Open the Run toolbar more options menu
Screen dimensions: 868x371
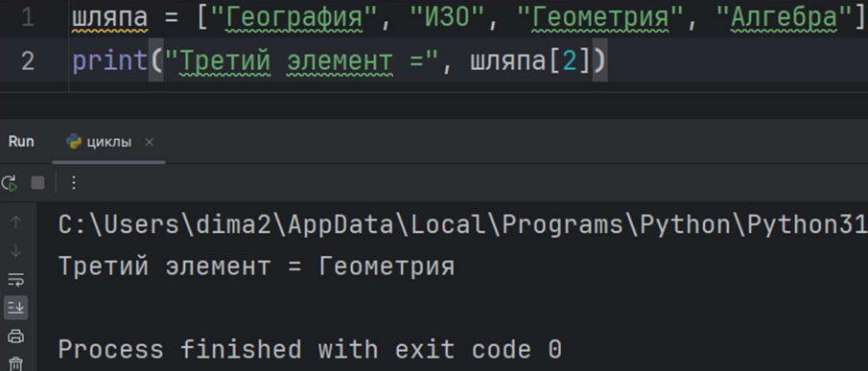point(74,183)
